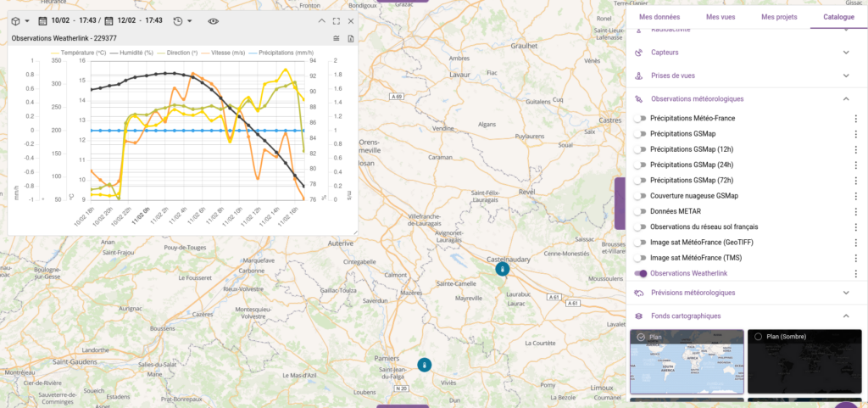Open options for Image sat MétéoFrance (GeoTIFF)
This screenshot has height=408, width=868.
click(856, 243)
